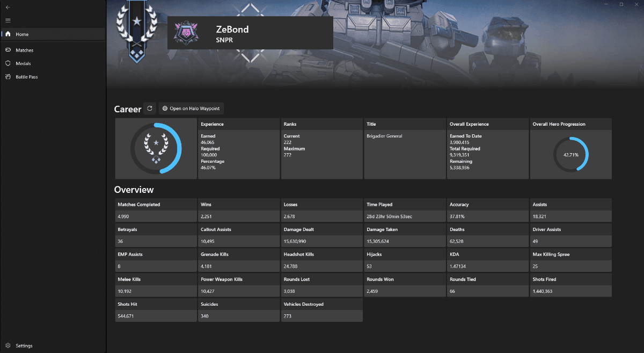Toggle the hamburger navigation menu
This screenshot has width=644, height=353.
(8, 20)
